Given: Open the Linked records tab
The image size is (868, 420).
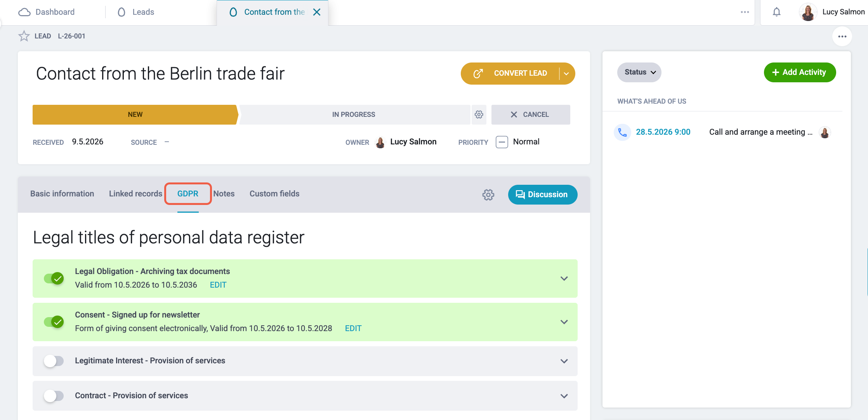Looking at the screenshot, I should (135, 194).
